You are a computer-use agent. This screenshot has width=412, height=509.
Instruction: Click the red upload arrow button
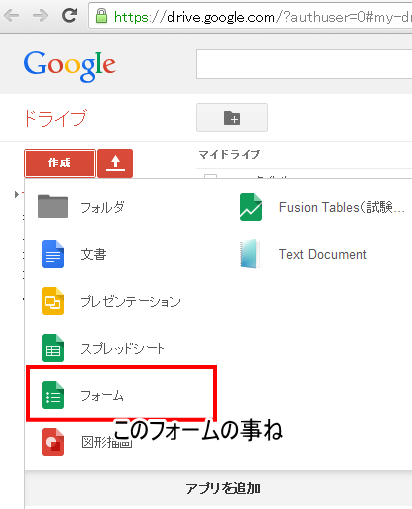tap(115, 163)
